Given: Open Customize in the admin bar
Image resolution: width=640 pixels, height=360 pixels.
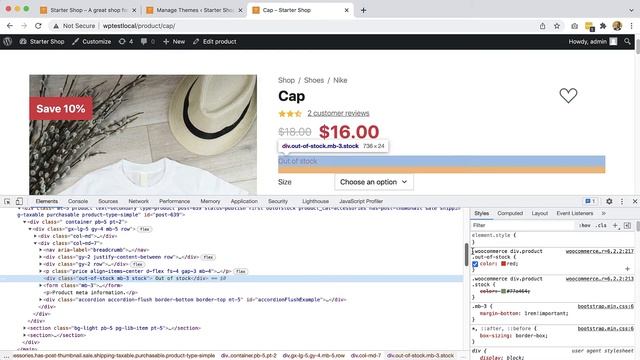Looking at the screenshot, I should pyautogui.click(x=92, y=42).
